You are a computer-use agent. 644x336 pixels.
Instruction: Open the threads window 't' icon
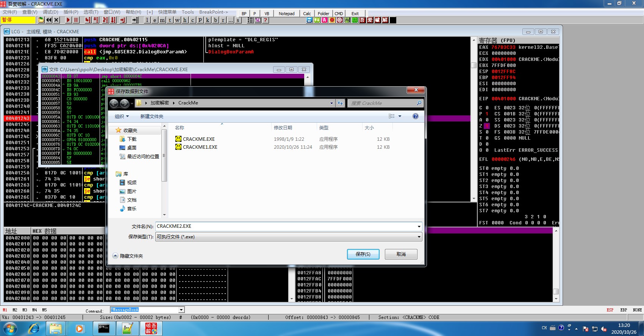tap(170, 20)
